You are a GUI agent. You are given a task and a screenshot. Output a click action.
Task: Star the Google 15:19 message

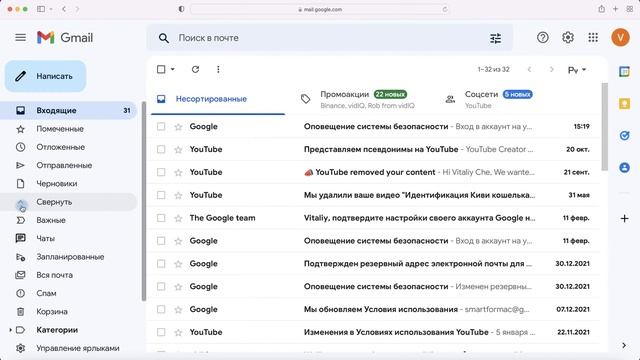[x=178, y=127]
